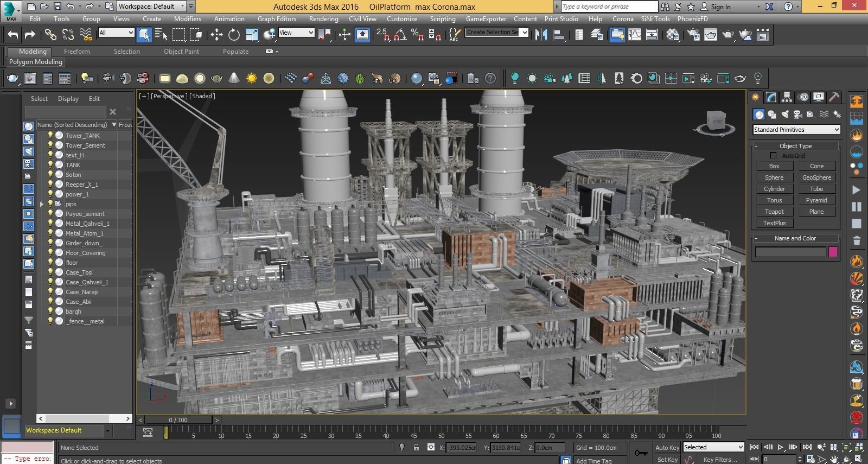The width and height of the screenshot is (868, 464).
Task: Enable the AutoGrid checkbox
Action: pos(773,156)
